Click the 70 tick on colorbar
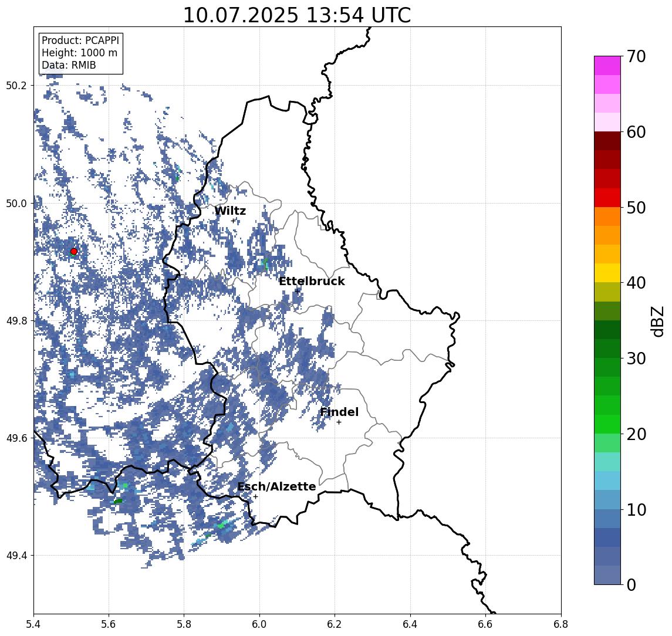Screen dimensions: 672x636 [x=636, y=56]
